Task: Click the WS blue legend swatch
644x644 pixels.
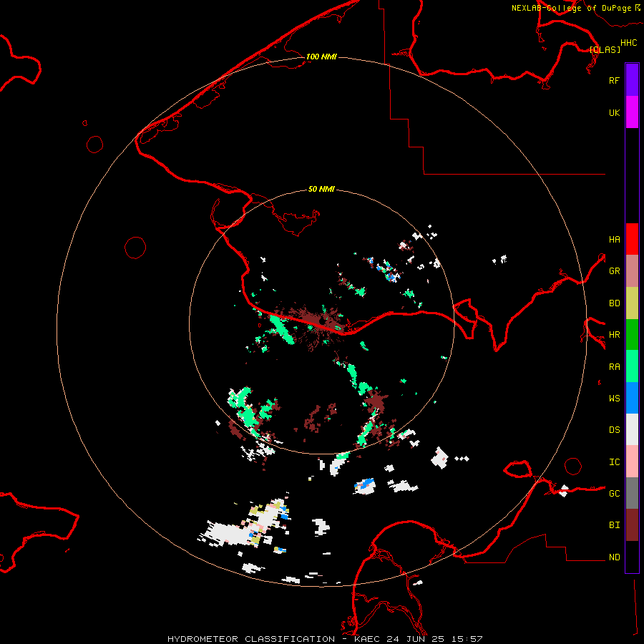Action: [632, 398]
